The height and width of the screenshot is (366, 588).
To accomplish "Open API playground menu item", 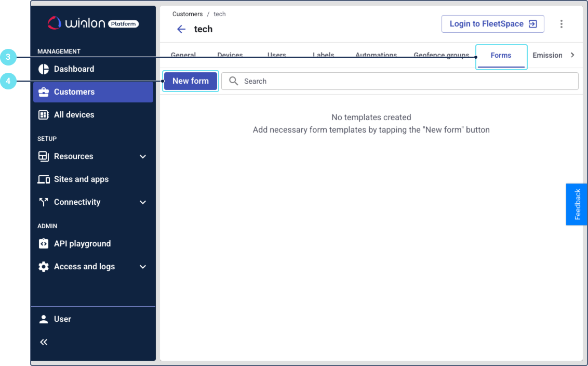I will coord(93,244).
